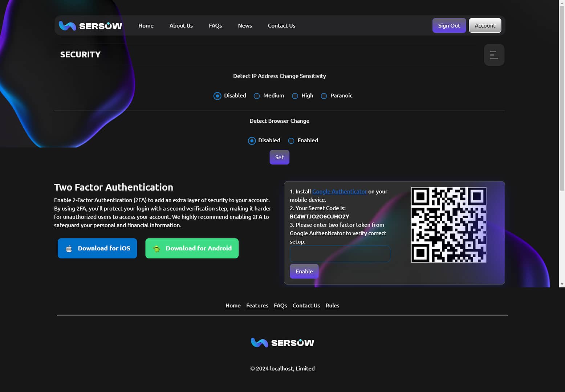Screen dimensions: 565x392
Task: Set IP sensitivity to Paranoic
Action: click(324, 96)
